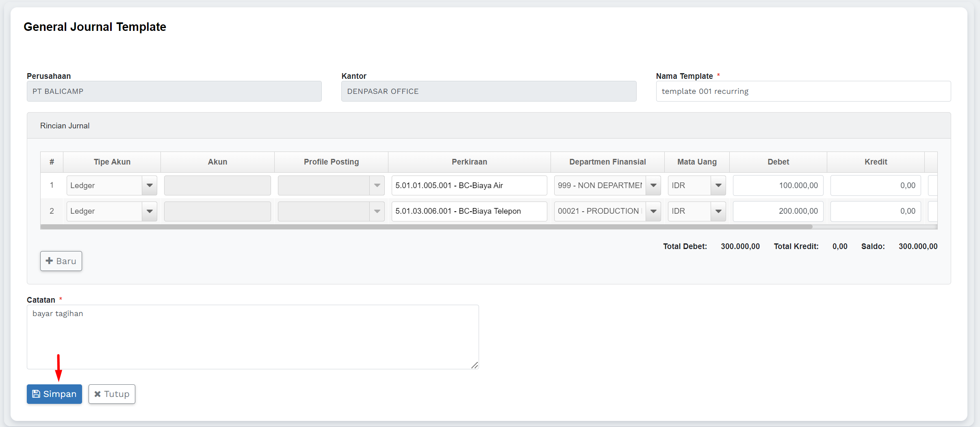Expand Profile Posting dropdown in row 1
This screenshot has height=427, width=980.
click(x=377, y=186)
